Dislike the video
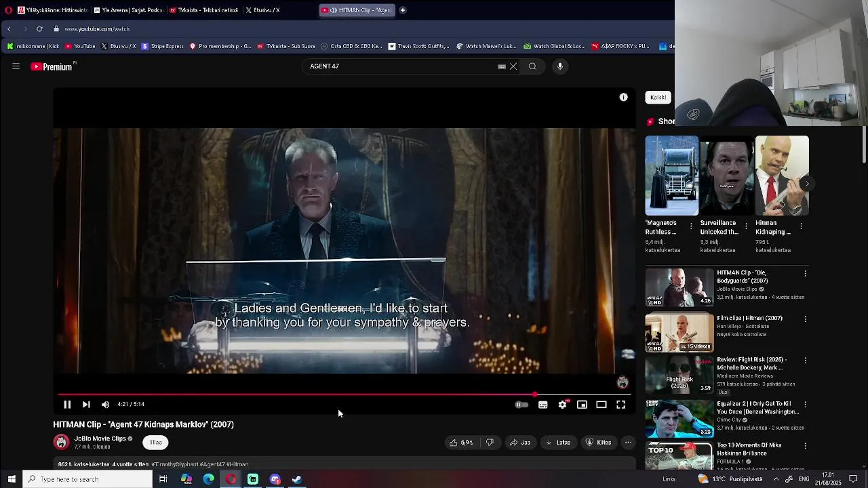868x488 pixels. 490,443
